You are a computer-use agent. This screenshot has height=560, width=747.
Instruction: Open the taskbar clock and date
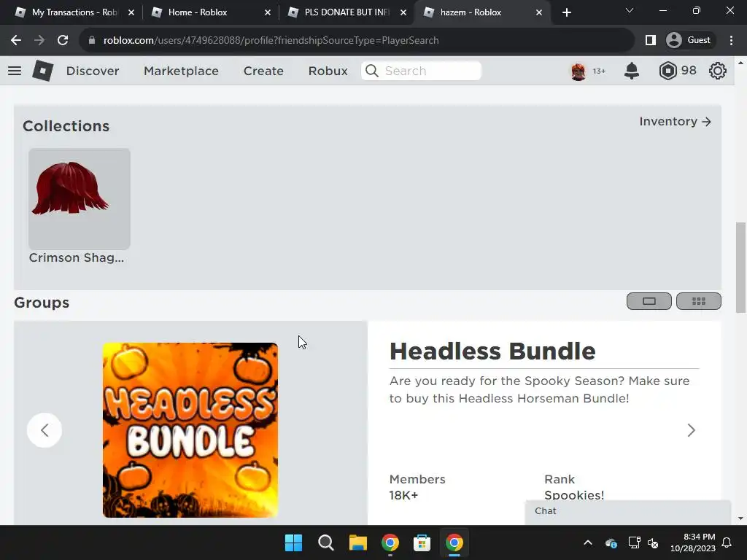coord(692,542)
